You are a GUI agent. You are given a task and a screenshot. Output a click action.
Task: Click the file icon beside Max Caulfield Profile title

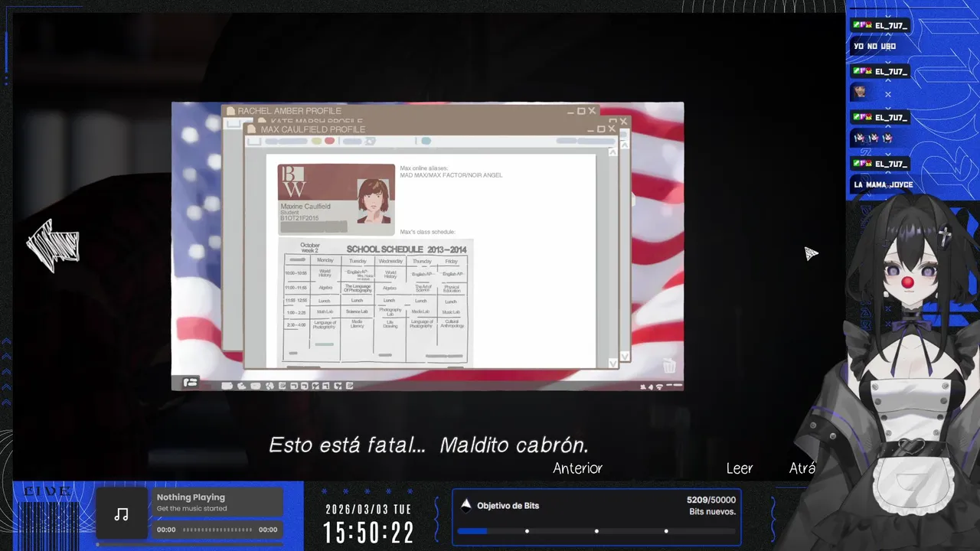[253, 129]
